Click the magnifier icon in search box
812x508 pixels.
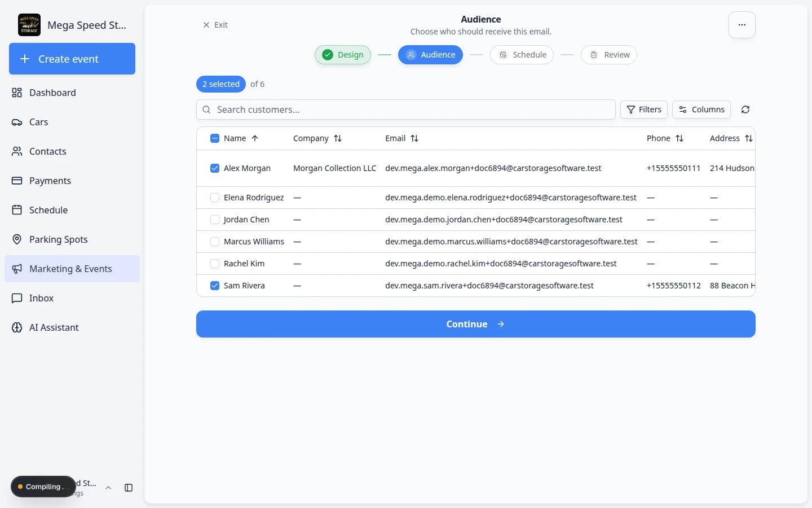206,110
